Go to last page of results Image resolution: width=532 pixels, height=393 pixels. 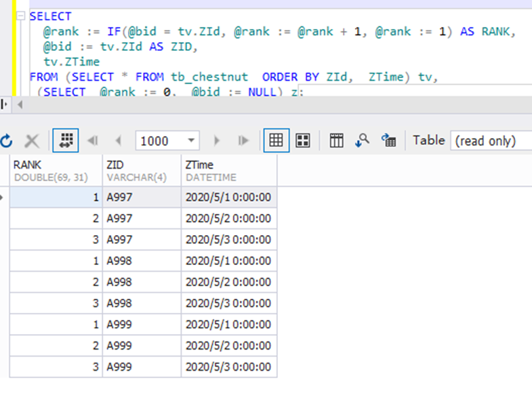tap(243, 140)
